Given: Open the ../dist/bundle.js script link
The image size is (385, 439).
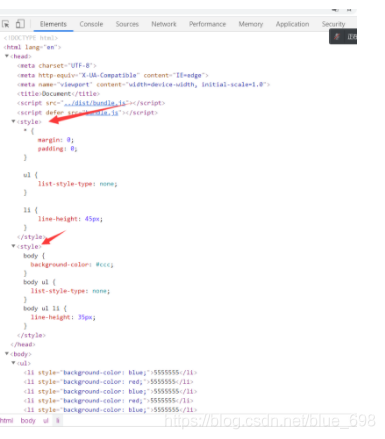Looking at the screenshot, I should click(x=95, y=103).
